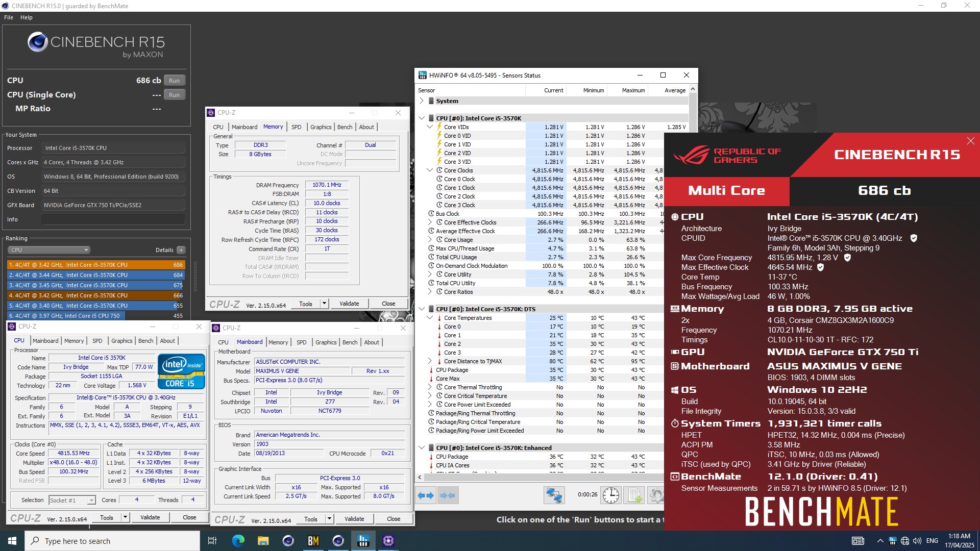The image size is (980, 551).
Task: Click Validate in the Mainboard CPU-Z window
Action: [354, 519]
